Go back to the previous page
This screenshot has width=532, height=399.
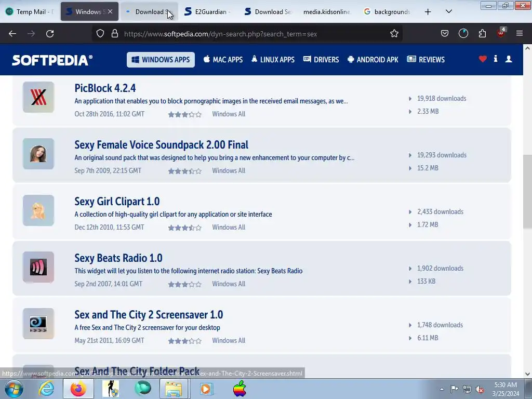pyautogui.click(x=12, y=34)
